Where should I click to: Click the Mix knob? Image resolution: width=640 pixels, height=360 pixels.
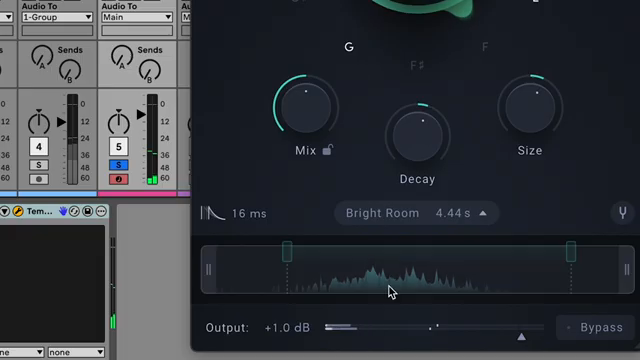[306, 108]
